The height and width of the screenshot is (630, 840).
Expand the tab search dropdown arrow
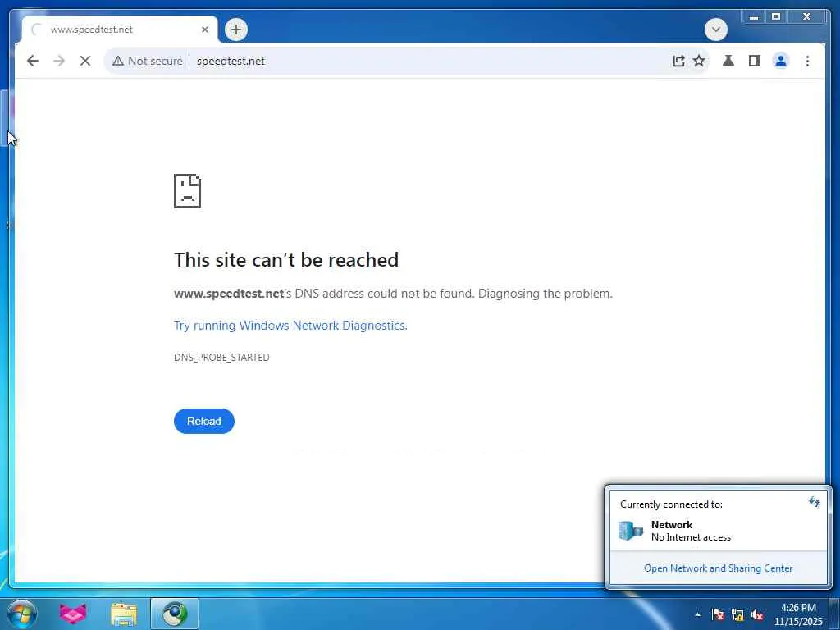[x=715, y=30]
